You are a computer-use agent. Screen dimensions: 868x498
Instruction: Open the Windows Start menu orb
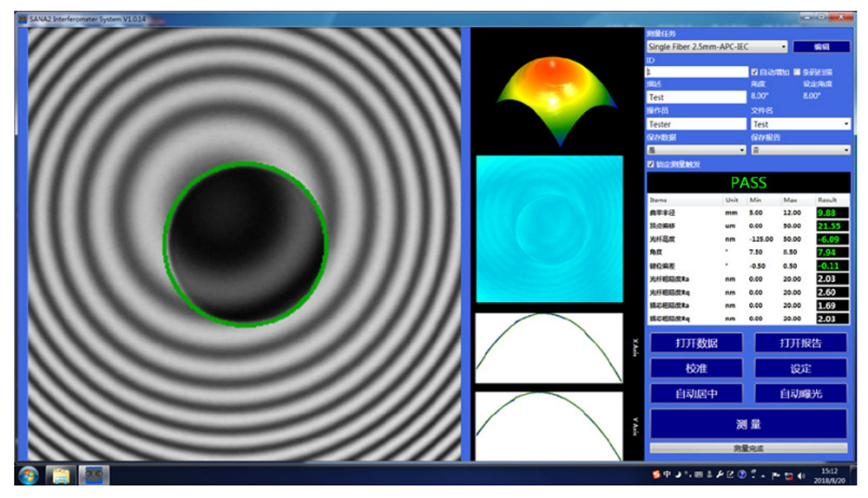pyautogui.click(x=27, y=475)
